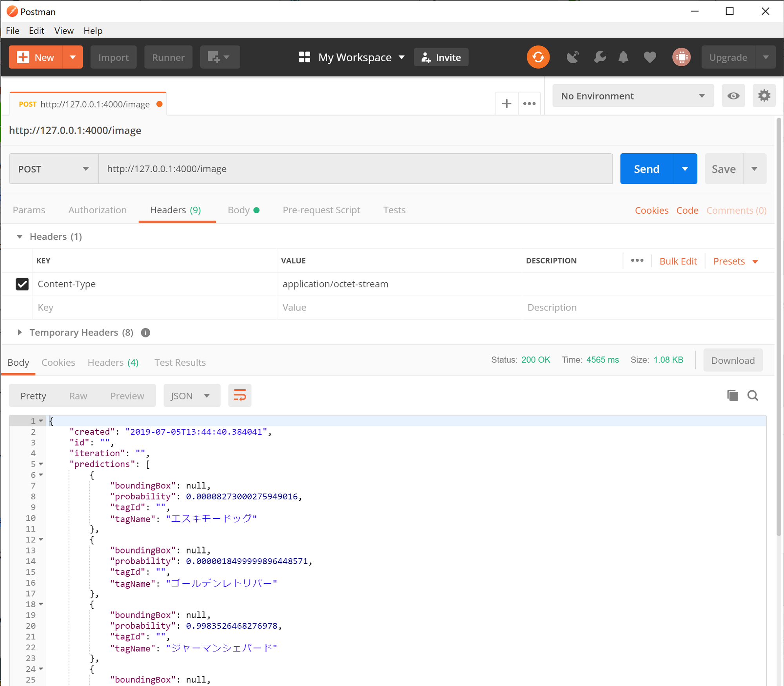This screenshot has height=686, width=784.
Task: Open the satellite capture requests icon
Action: [573, 57]
